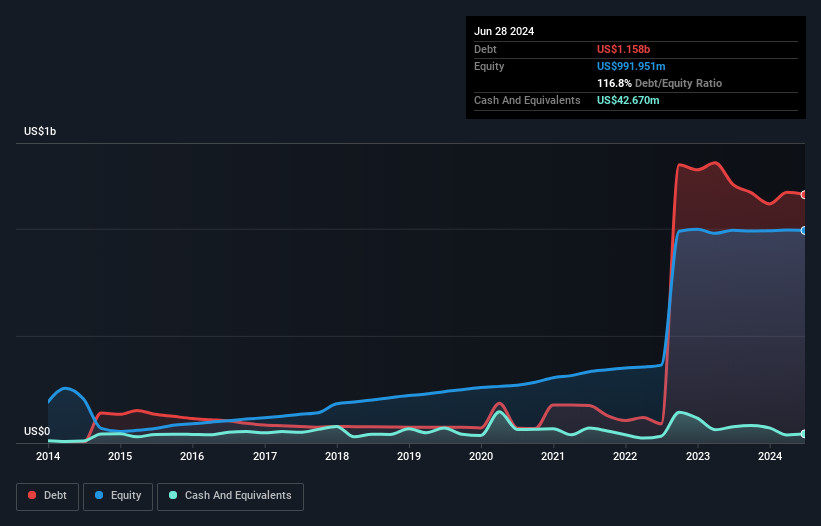Select the 2014 x-axis label
Screen dimensions: 821x526
pyautogui.click(x=48, y=456)
